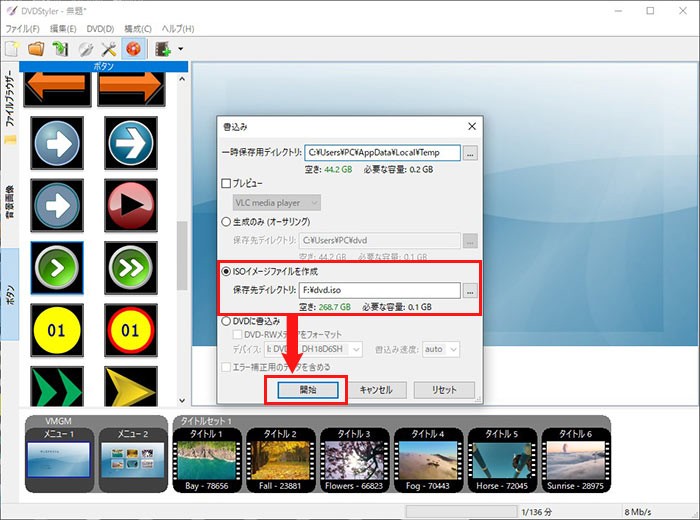Select the Flowers - 66823 title thumbnail
Viewport: 700px width, 520px height.
tap(354, 460)
